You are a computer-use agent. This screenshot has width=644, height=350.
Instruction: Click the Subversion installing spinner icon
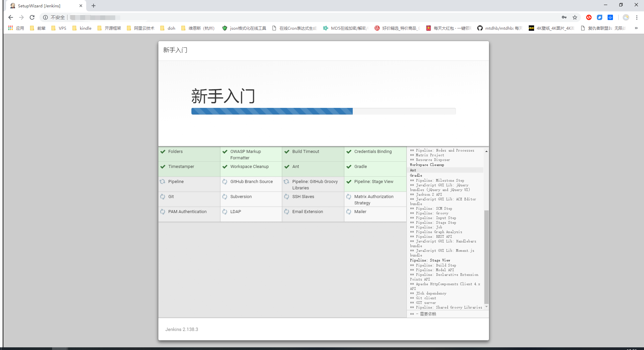pos(224,197)
